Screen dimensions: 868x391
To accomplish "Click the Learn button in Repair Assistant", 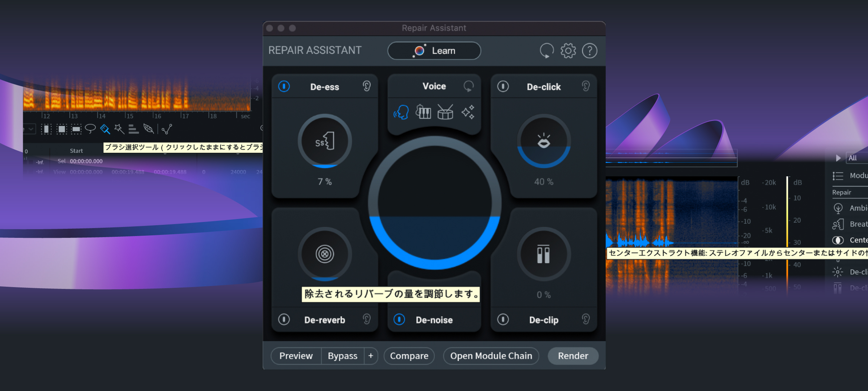I will tap(434, 51).
